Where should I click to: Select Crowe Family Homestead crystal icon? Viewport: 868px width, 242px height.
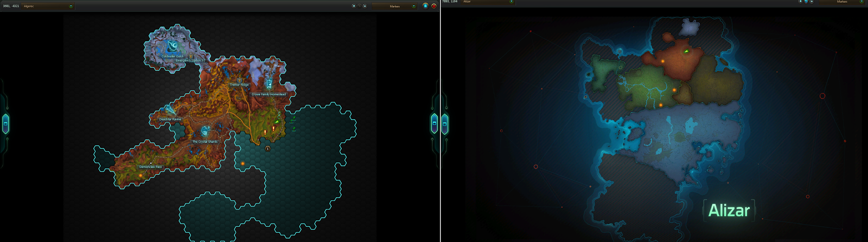(x=269, y=84)
